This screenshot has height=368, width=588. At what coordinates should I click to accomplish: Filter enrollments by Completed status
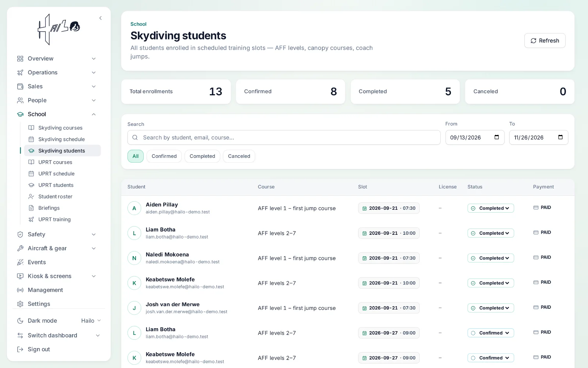tap(202, 156)
